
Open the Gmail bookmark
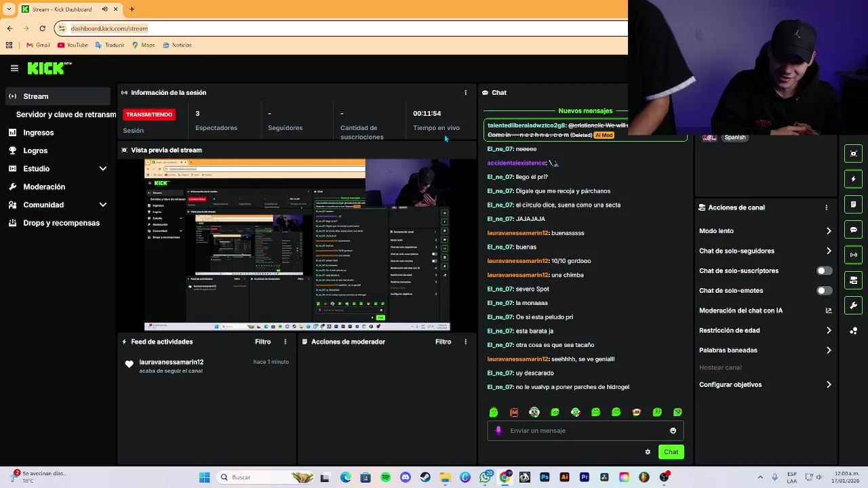pos(38,45)
